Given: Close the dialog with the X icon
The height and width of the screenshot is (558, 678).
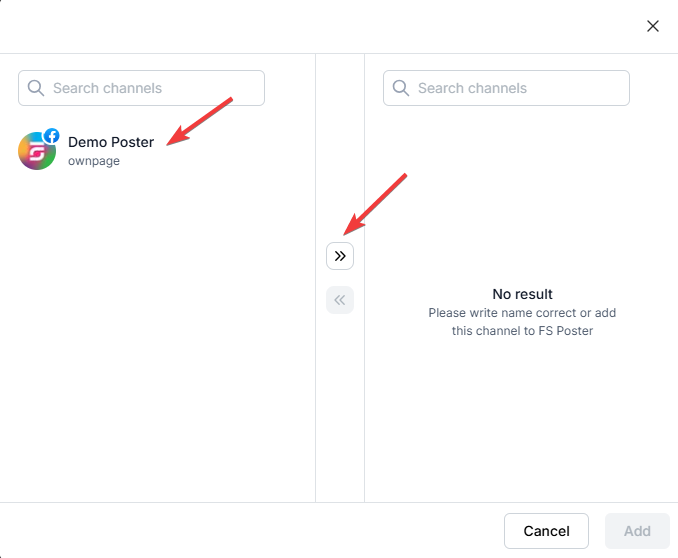Looking at the screenshot, I should (x=652, y=26).
